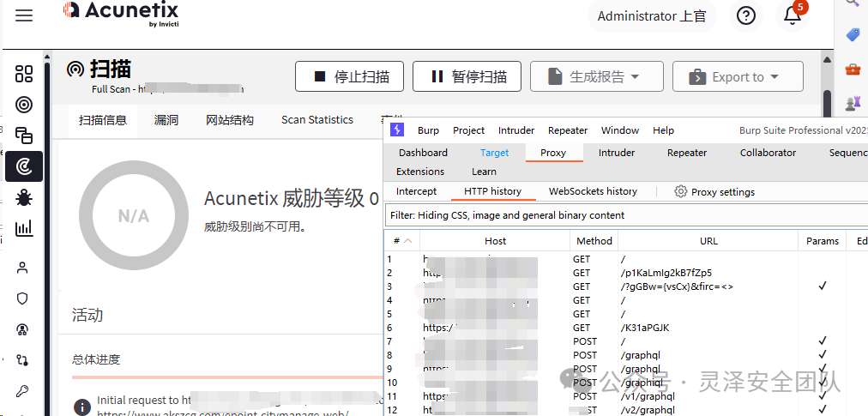Click the 总体进度 progress bar

coord(227,377)
